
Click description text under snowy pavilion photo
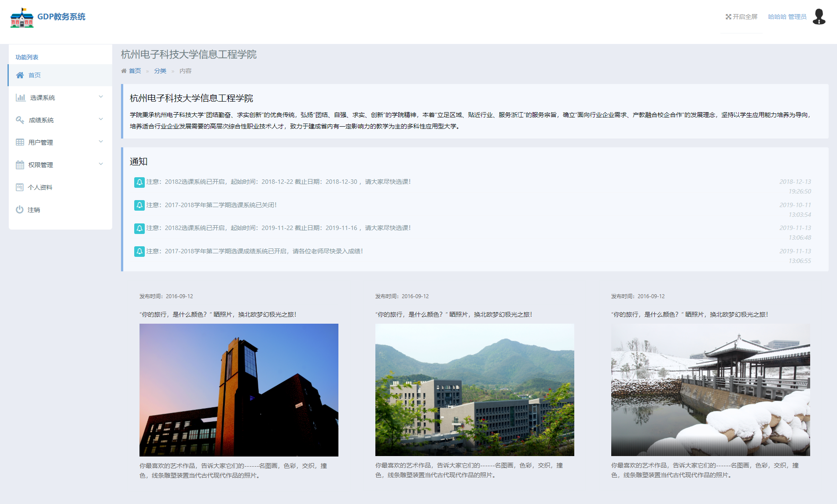[x=705, y=470]
